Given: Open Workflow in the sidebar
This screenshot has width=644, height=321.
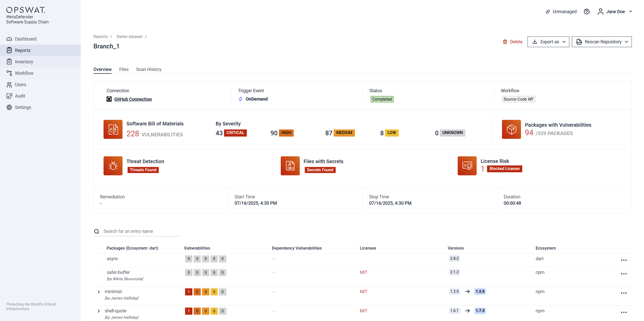Looking at the screenshot, I should (x=41, y=73).
